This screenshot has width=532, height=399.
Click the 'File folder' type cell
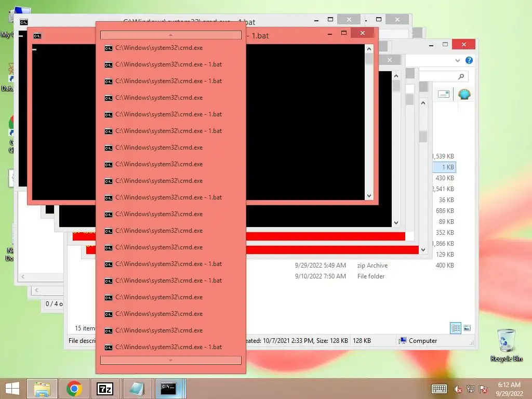371,276
